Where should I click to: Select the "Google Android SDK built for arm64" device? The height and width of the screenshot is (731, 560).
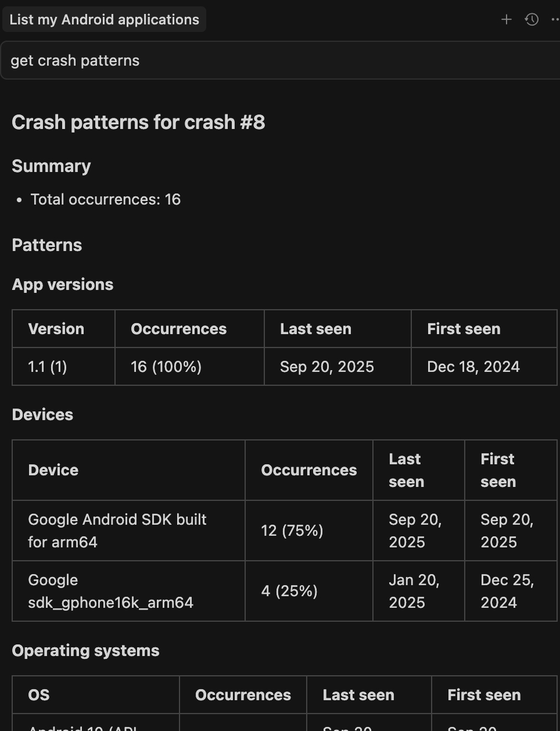(x=117, y=531)
